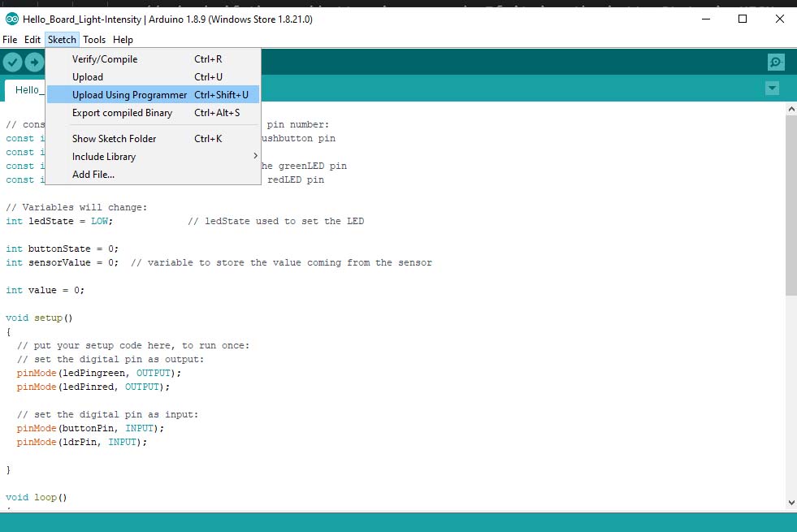Click '// set the digital pin as output:' comment
This screenshot has width=797, height=532.
click(x=110, y=359)
